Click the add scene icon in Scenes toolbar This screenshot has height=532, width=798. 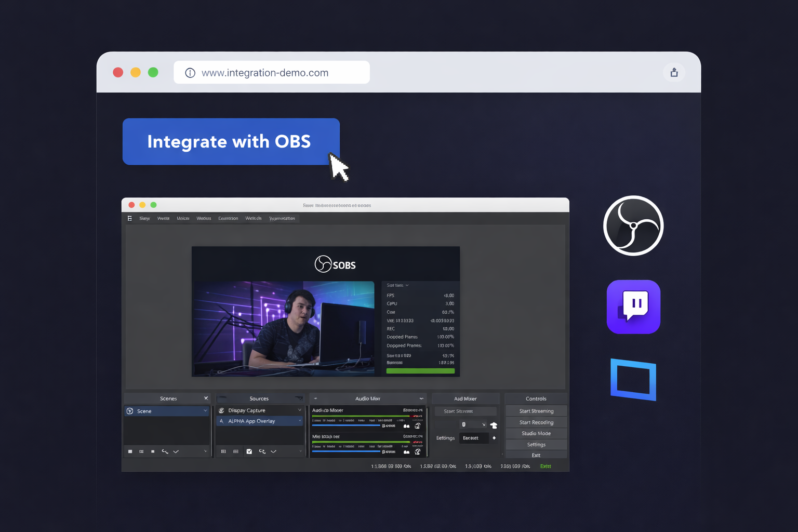click(130, 451)
